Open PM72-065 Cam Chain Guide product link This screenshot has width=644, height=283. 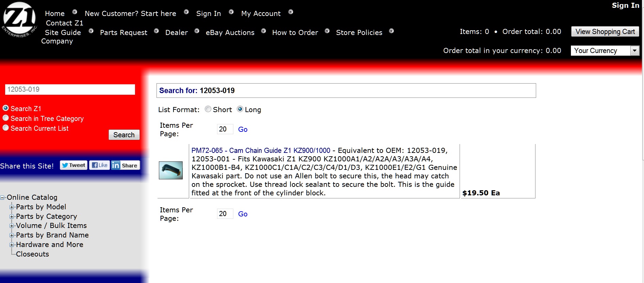[x=261, y=151]
